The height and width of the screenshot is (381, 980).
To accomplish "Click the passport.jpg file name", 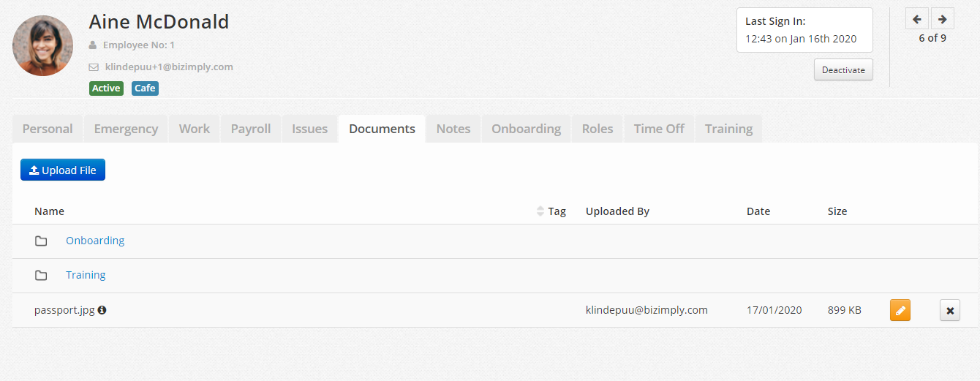I will tap(64, 310).
